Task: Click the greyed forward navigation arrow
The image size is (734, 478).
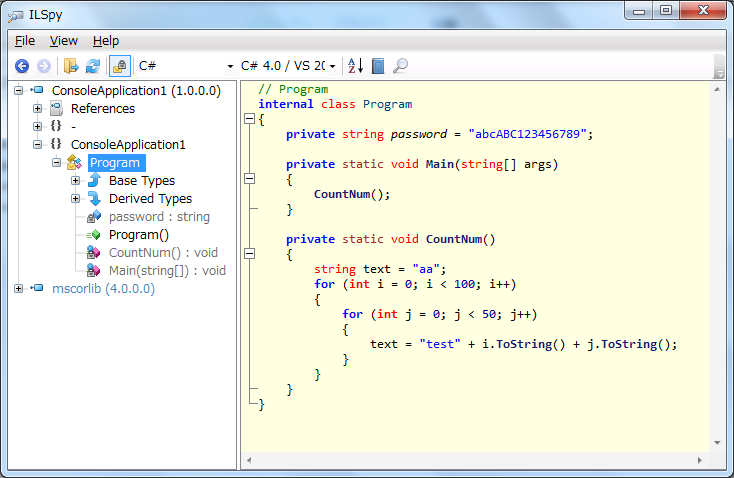Action: click(44, 66)
